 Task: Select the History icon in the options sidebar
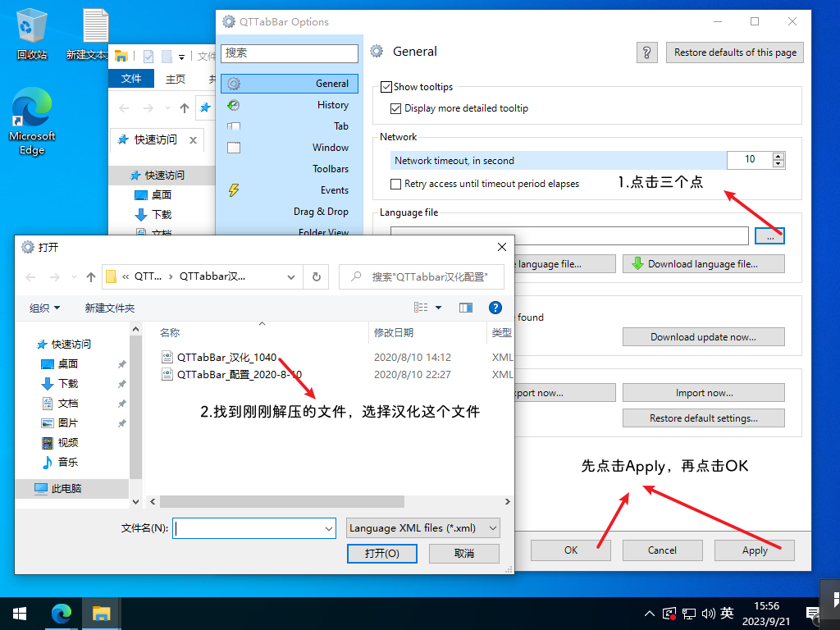pyautogui.click(x=234, y=105)
